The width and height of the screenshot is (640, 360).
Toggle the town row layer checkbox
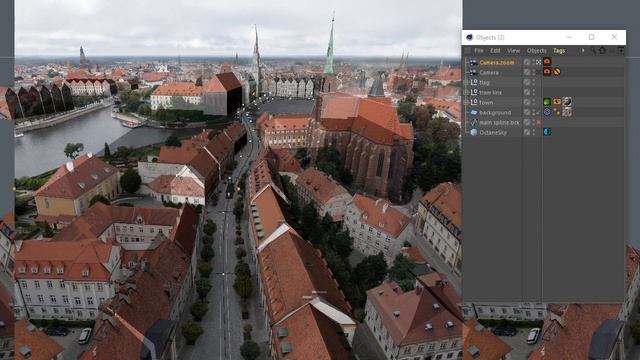pyautogui.click(x=527, y=102)
